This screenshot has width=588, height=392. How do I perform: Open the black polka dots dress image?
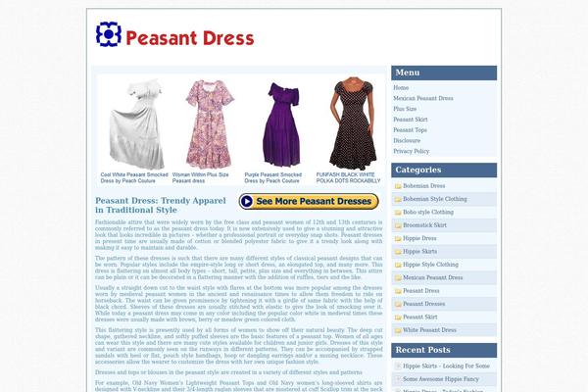pyautogui.click(x=352, y=123)
